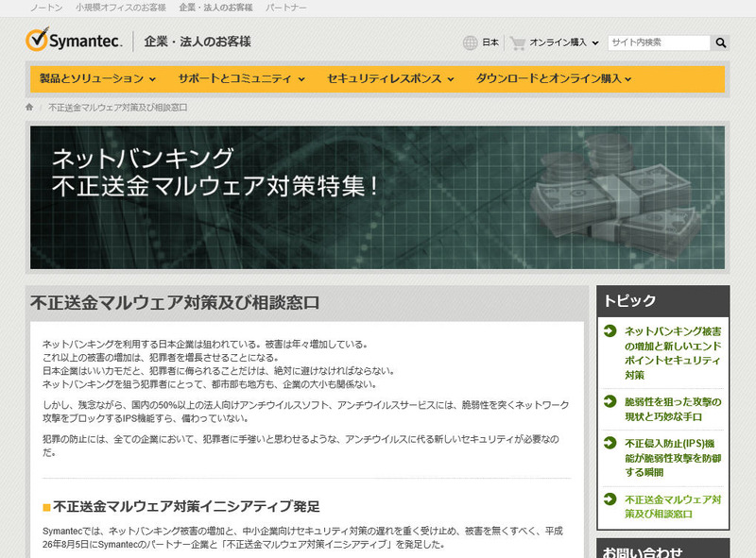Open the ダウンロードとオンライン購入 menu

(554, 78)
